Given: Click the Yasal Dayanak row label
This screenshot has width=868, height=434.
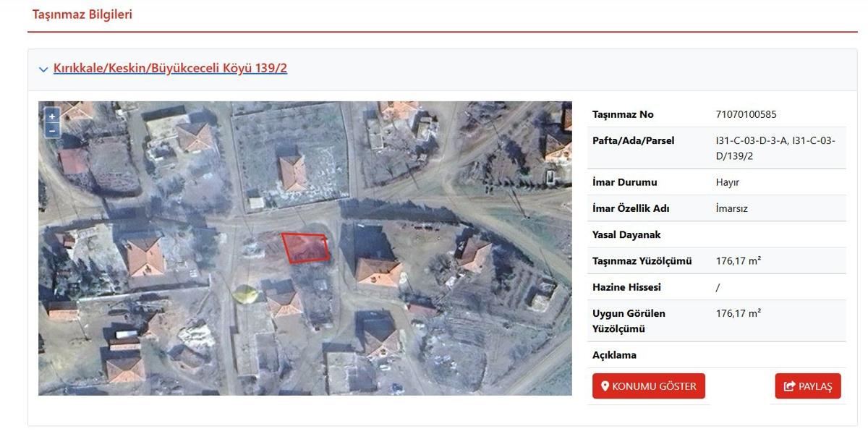Looking at the screenshot, I should [x=626, y=234].
